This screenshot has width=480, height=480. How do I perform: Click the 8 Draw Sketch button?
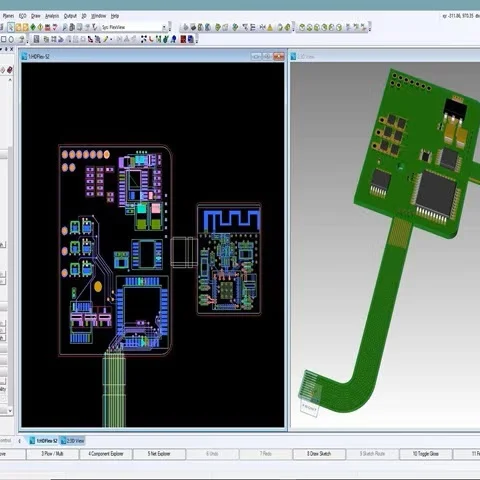(x=319, y=454)
